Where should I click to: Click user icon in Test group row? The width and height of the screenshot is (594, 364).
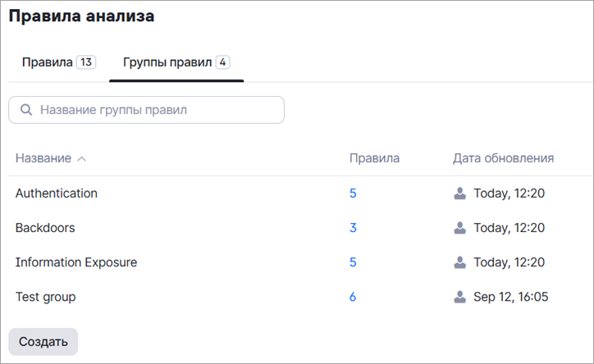tap(459, 297)
